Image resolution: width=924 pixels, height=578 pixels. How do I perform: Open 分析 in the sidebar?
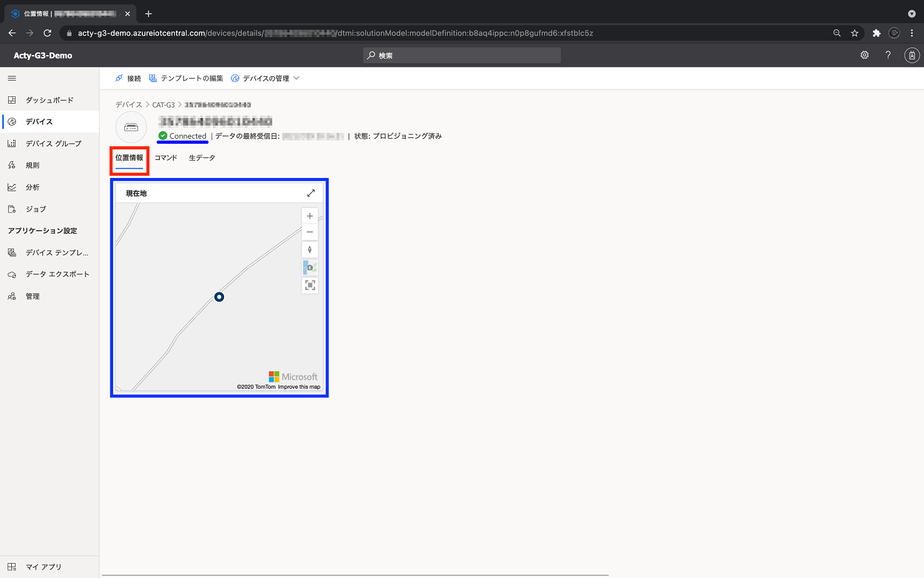(49, 187)
